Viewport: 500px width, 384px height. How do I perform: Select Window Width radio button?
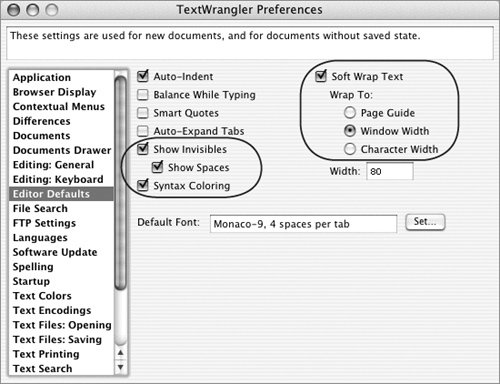[x=350, y=131]
